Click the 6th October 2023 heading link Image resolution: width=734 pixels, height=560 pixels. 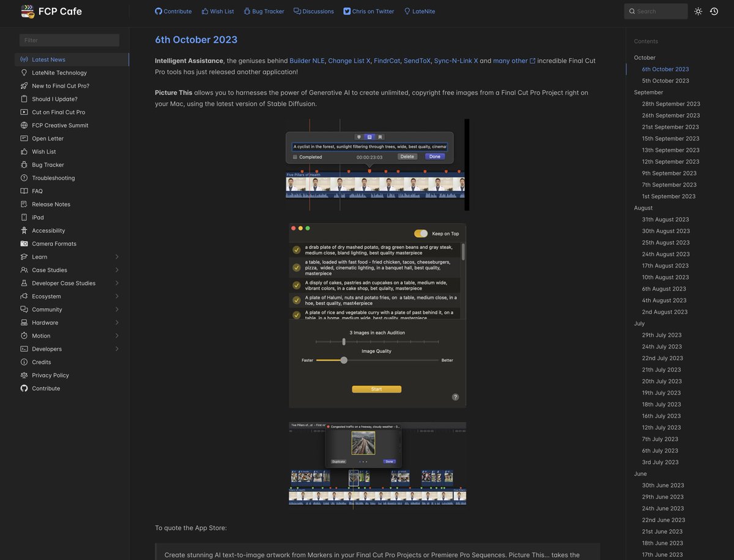196,40
